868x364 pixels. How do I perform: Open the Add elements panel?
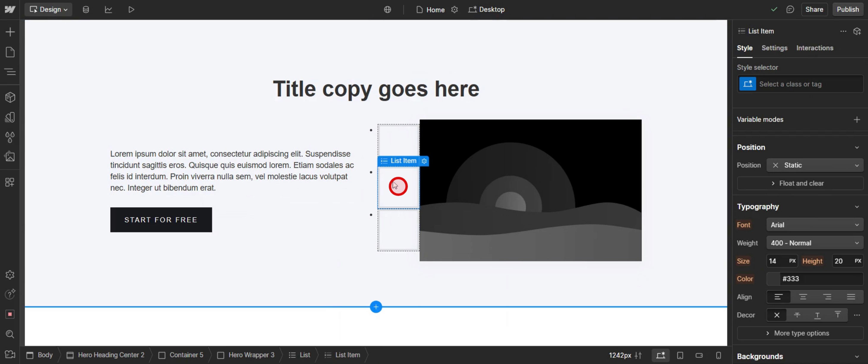(10, 32)
